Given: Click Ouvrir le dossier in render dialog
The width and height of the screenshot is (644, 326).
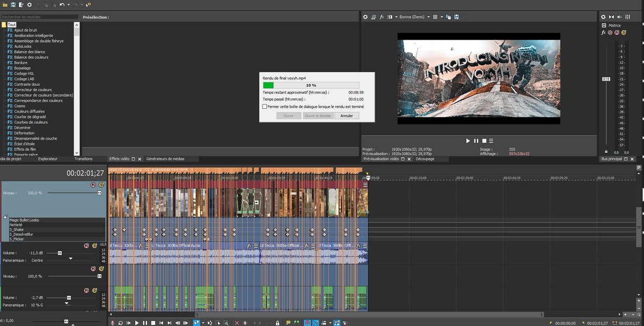Looking at the screenshot, I should [x=318, y=115].
